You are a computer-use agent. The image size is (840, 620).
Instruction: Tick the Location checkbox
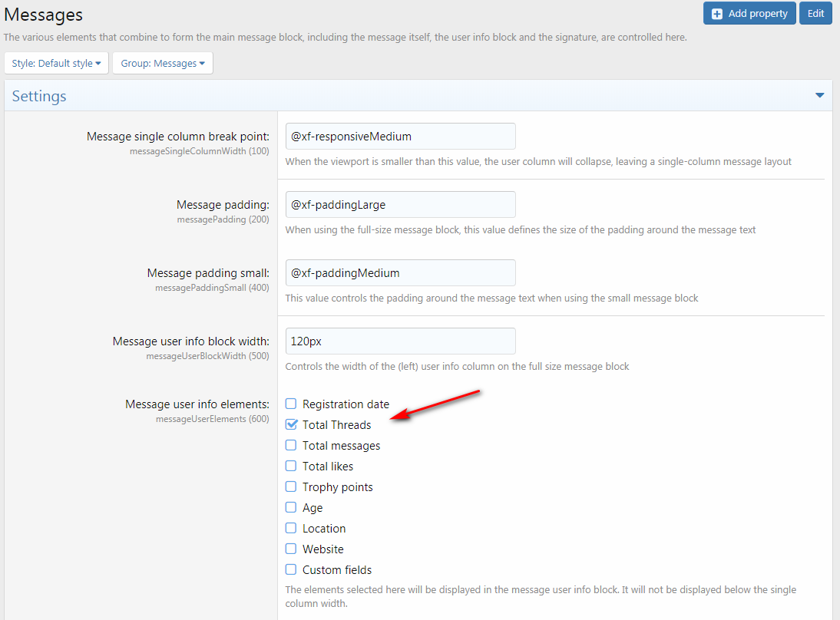291,528
